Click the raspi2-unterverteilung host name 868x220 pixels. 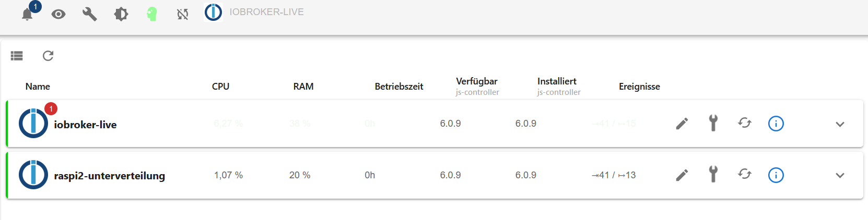coord(109,176)
